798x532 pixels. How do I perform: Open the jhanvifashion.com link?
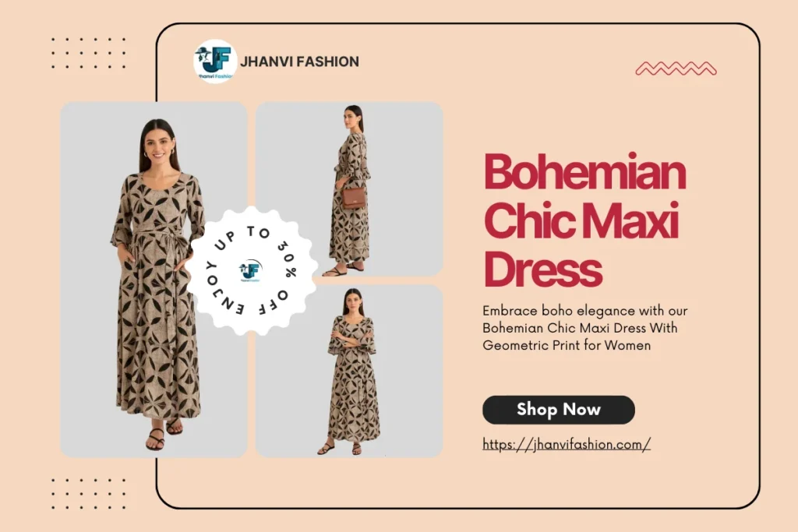(x=567, y=444)
